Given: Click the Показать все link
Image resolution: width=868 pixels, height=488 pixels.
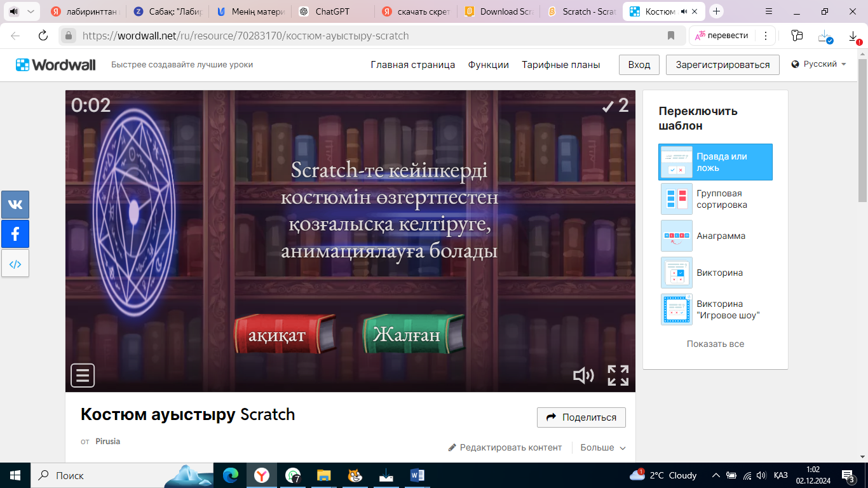Looking at the screenshot, I should tap(715, 344).
